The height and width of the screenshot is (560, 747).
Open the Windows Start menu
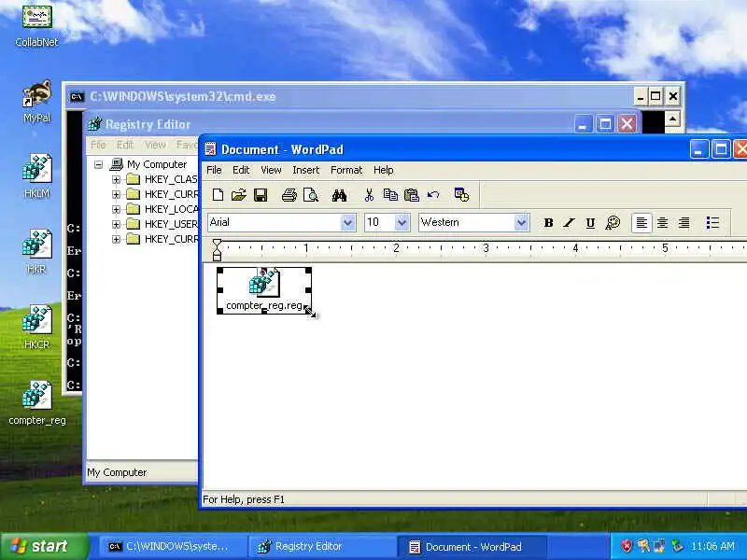[x=45, y=546]
